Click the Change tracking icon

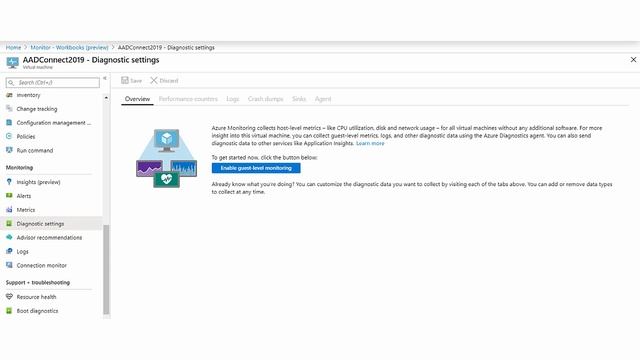click(x=9, y=109)
